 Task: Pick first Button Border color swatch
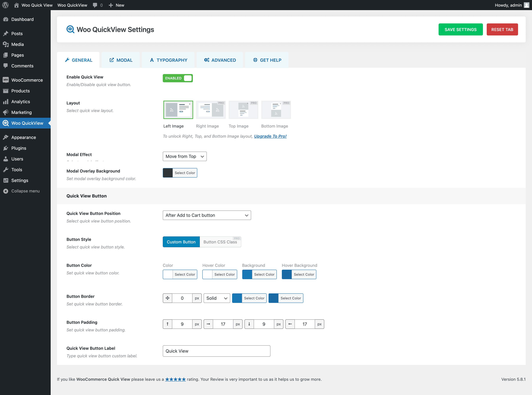click(x=237, y=298)
